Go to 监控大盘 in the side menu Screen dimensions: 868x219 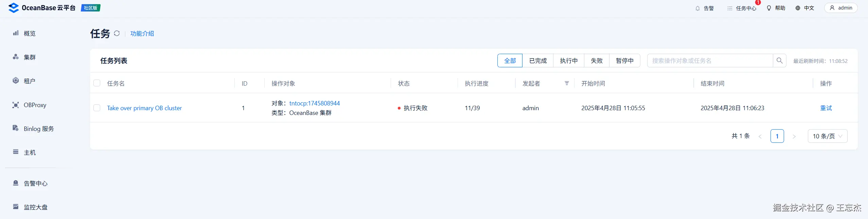pos(36,207)
